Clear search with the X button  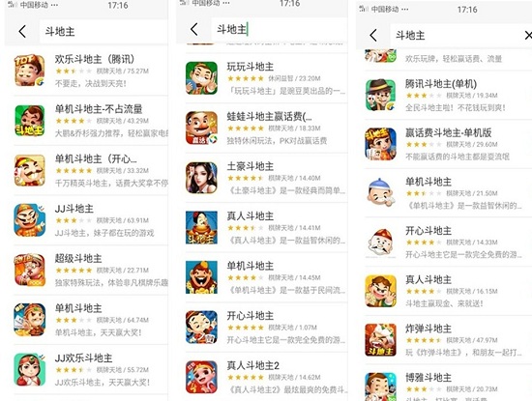click(x=528, y=35)
